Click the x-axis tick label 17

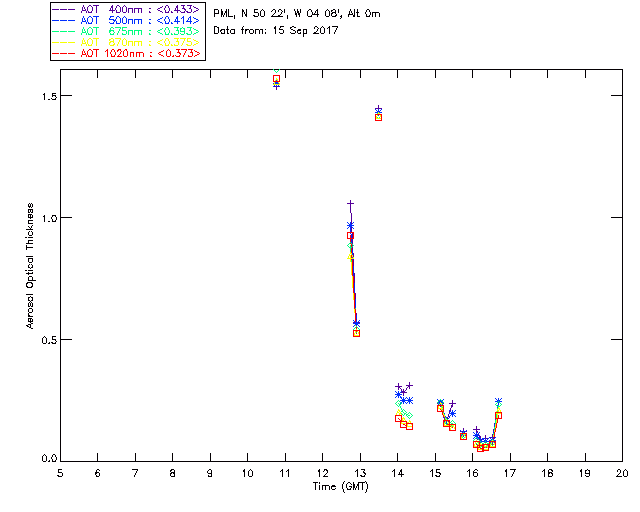(510, 473)
